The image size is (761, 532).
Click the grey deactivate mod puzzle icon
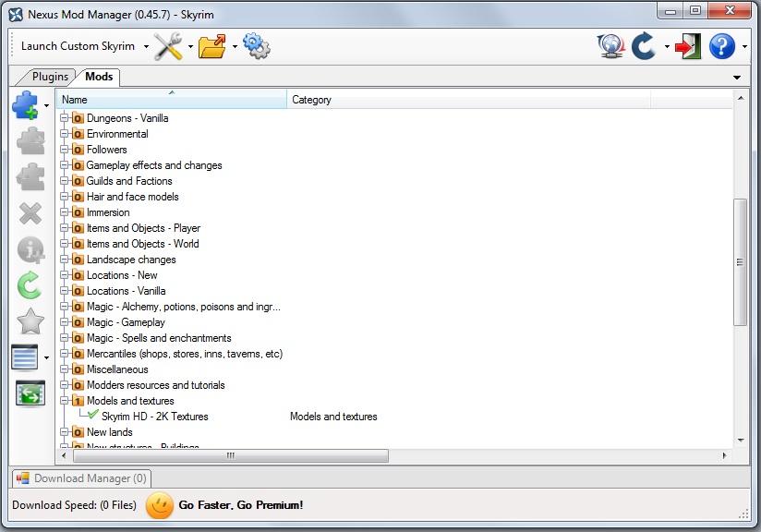click(30, 176)
